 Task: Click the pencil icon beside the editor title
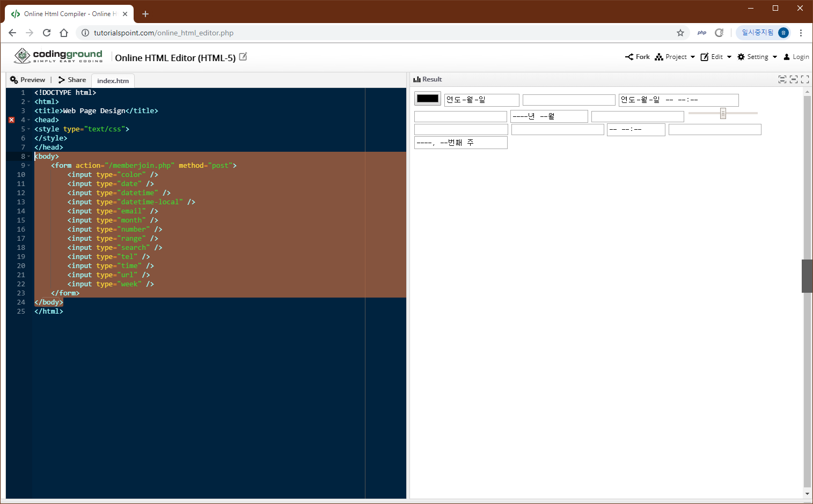pos(244,56)
